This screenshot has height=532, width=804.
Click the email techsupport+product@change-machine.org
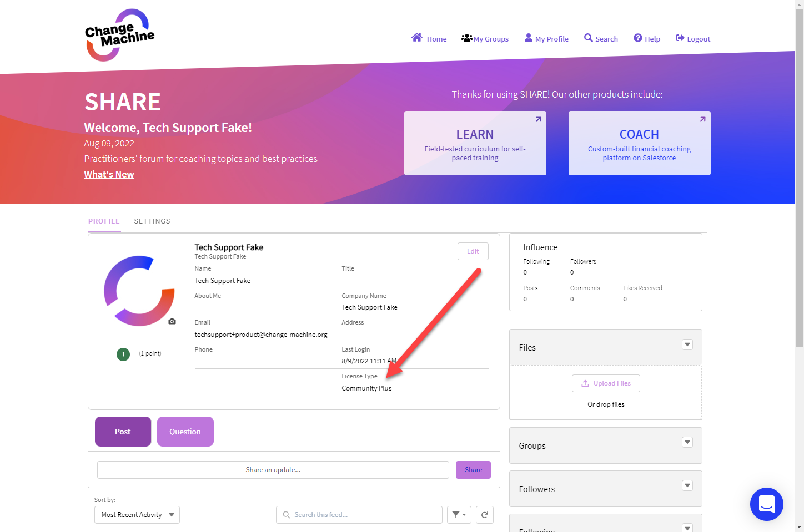tap(261, 335)
